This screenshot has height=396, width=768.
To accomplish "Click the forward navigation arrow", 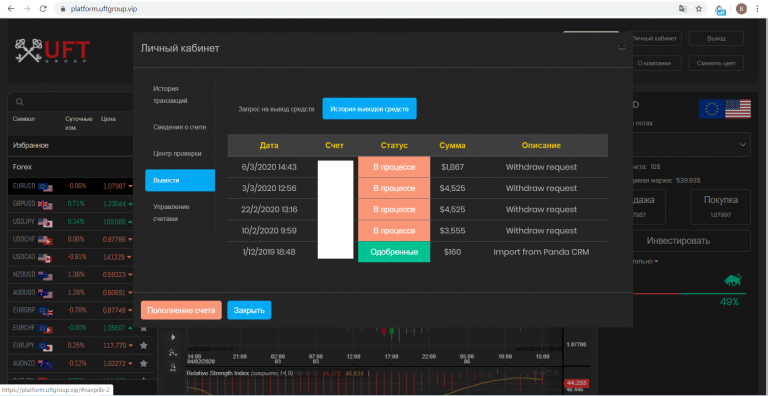I will coord(27,9).
